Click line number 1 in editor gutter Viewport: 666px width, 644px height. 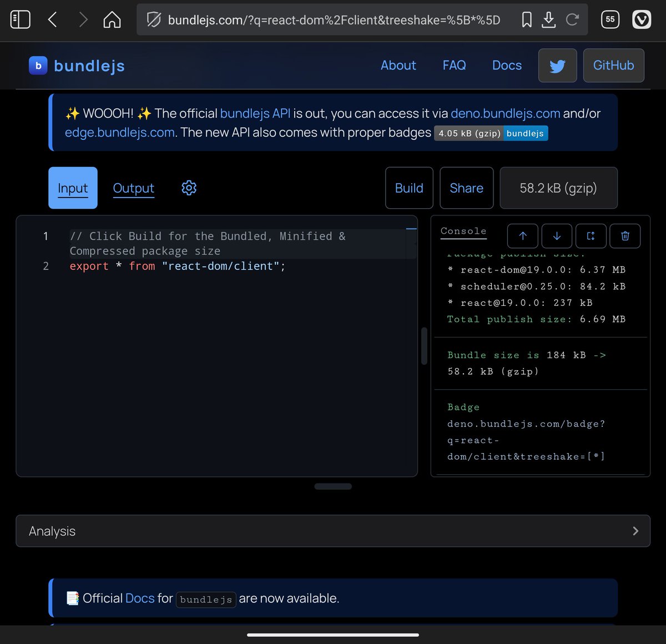pos(46,236)
